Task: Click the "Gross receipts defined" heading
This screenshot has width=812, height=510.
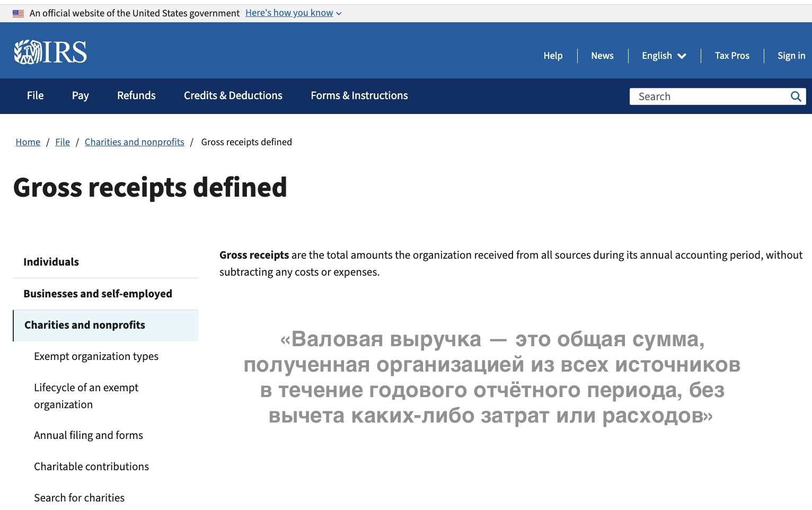Action: pyautogui.click(x=150, y=188)
